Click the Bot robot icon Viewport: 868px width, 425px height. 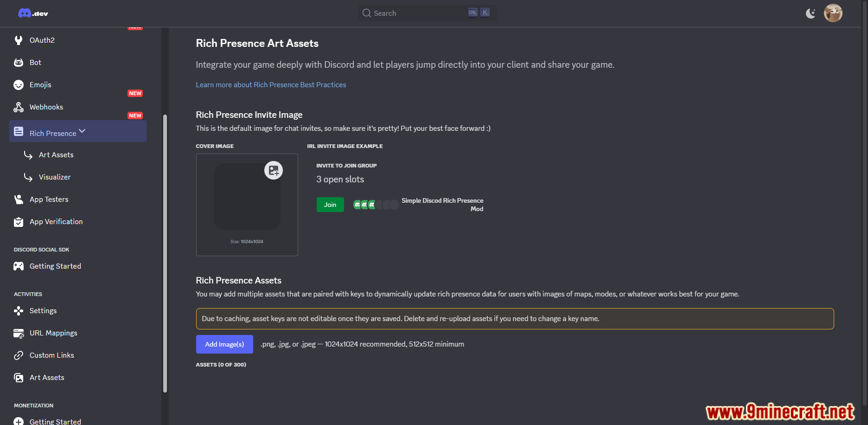point(19,63)
